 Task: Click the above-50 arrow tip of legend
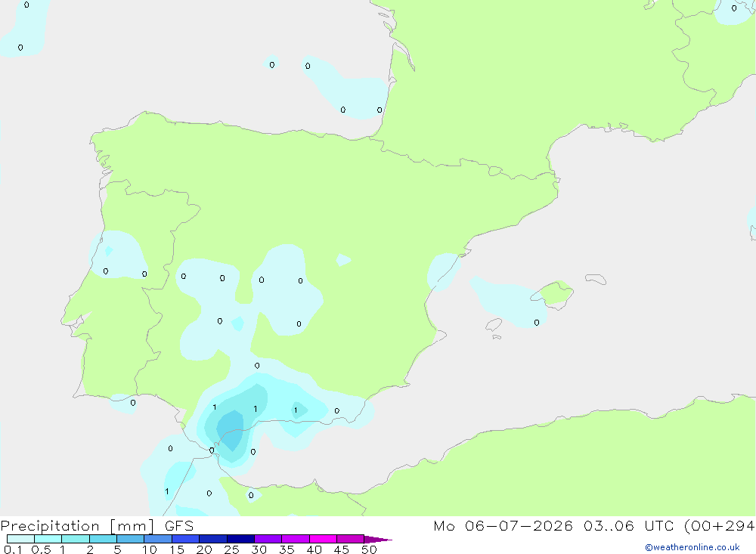tap(378, 539)
